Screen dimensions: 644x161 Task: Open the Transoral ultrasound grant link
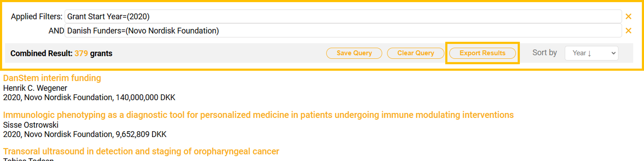141,151
